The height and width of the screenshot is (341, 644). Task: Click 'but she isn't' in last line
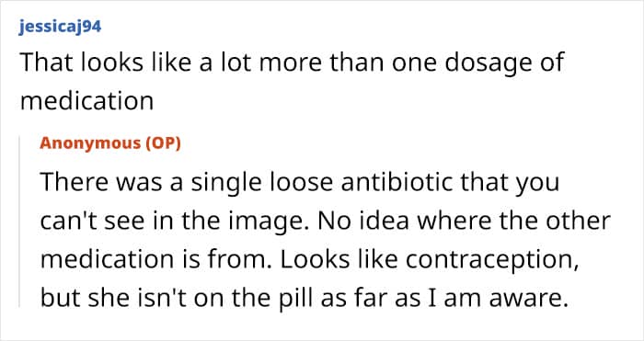(113, 300)
